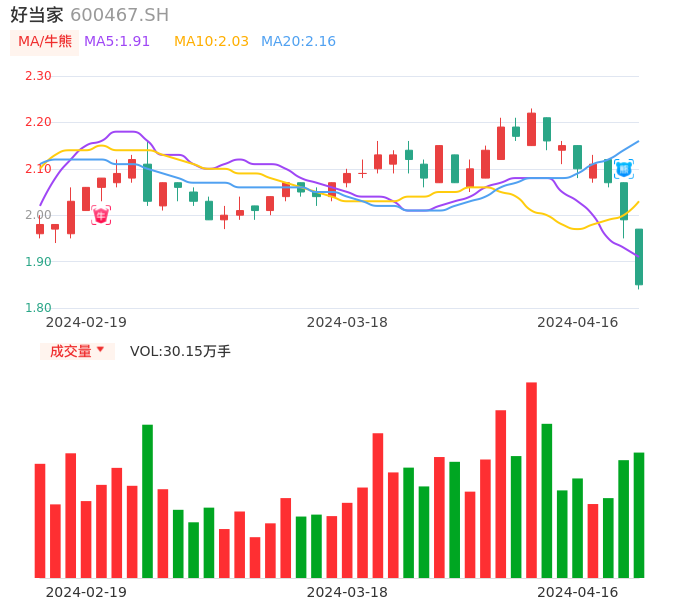Click the stock name 好当家
Screen dimensions: 686x606
point(37,15)
